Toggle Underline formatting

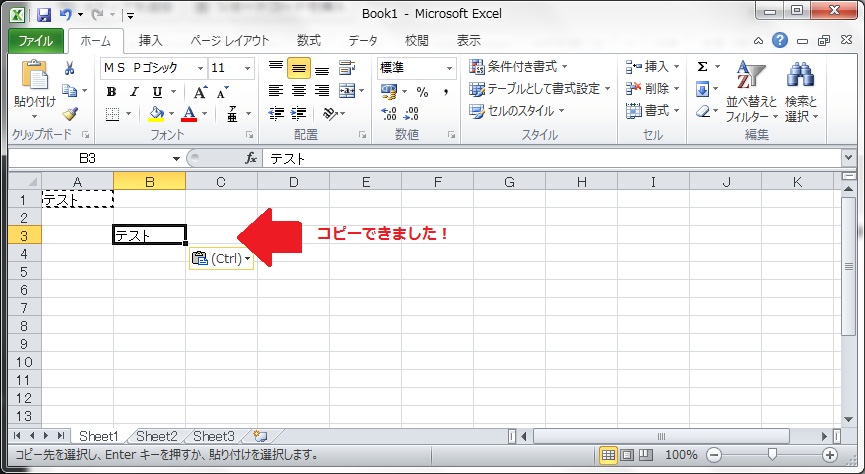pyautogui.click(x=157, y=92)
